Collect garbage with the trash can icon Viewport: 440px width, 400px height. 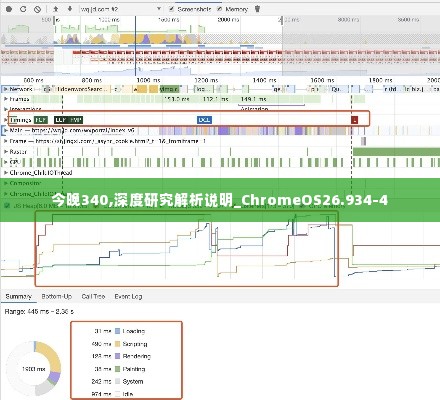click(257, 9)
